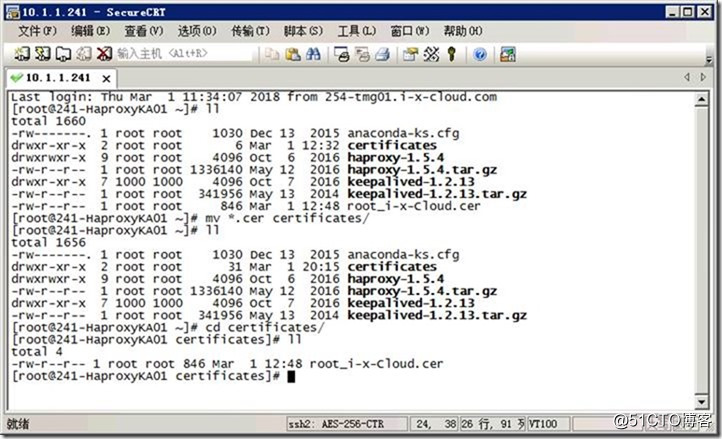Open the 文件(F) menu
The height and width of the screenshot is (439, 722).
(37, 31)
